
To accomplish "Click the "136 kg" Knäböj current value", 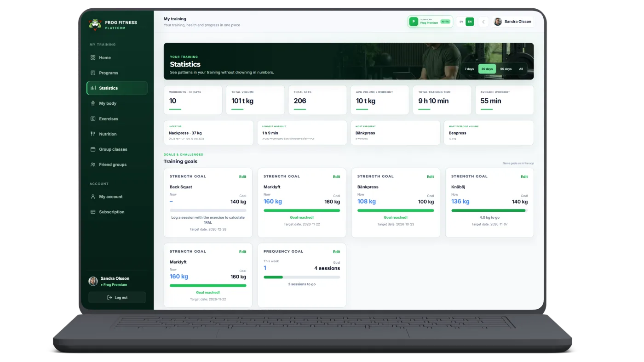I will coord(460,201).
